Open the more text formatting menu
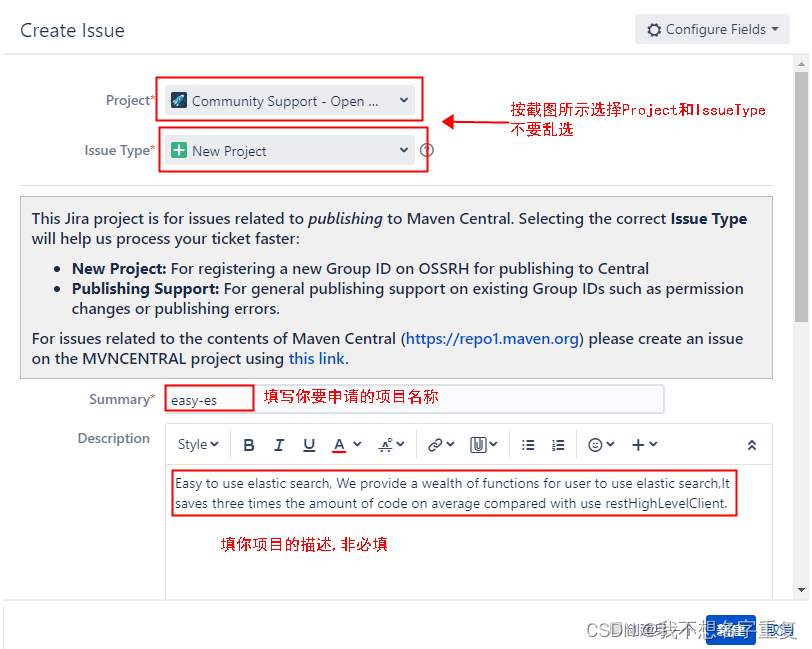 click(x=392, y=444)
